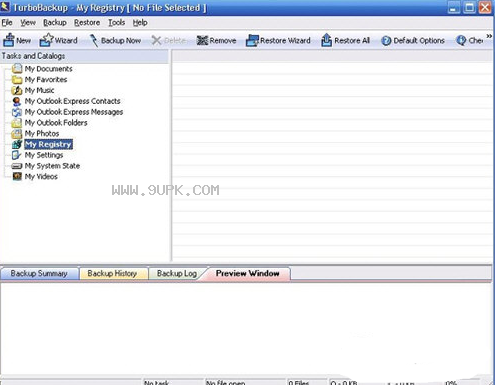Click the Check toolbar icon
The height and width of the screenshot is (385, 495).
(461, 41)
